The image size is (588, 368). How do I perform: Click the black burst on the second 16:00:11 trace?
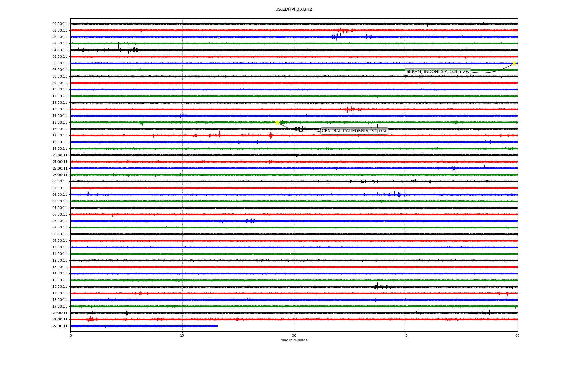click(x=377, y=286)
